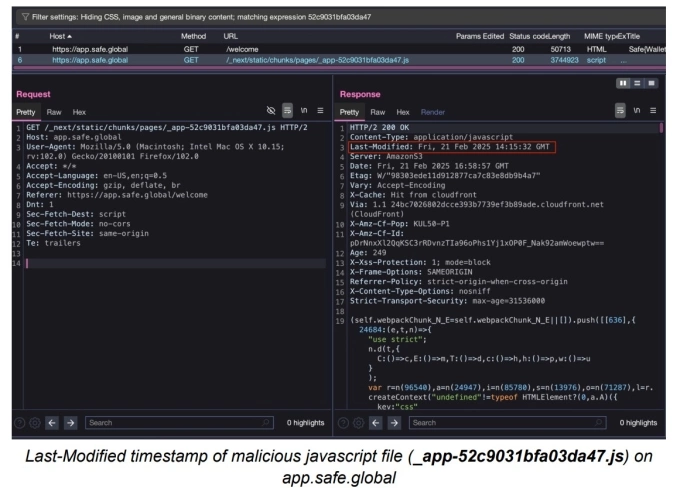This screenshot has height=498, width=680.
Task: Toggle show non-printable chars (\n) in Request panel
Action: click(x=305, y=111)
